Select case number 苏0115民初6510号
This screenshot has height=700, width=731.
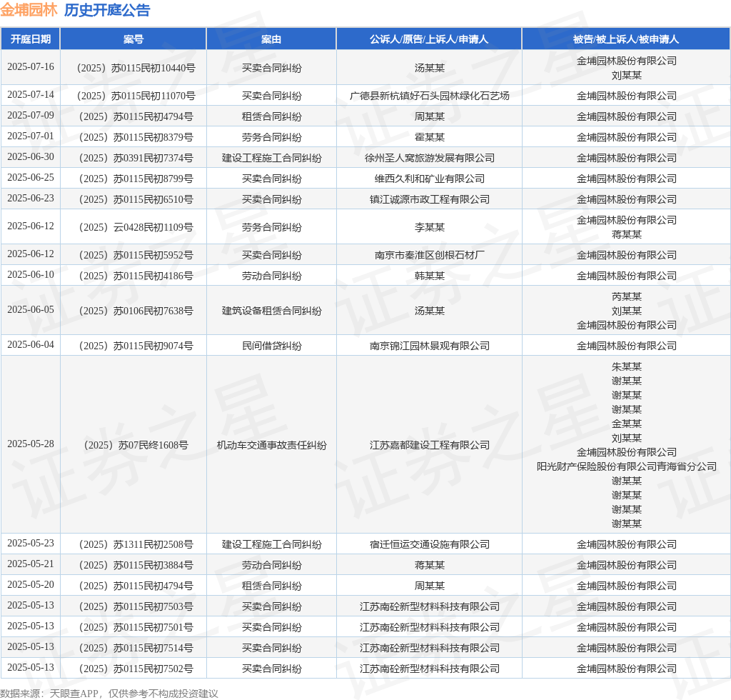[136, 199]
